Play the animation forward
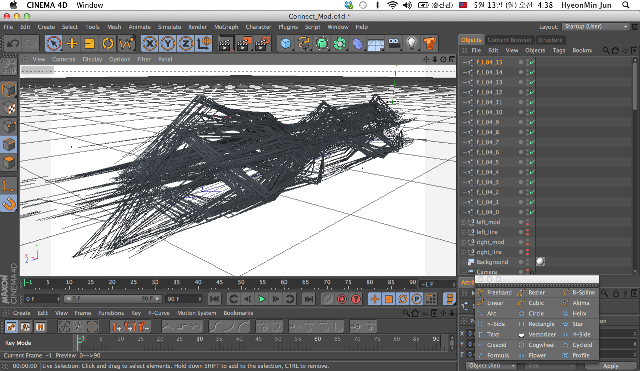This screenshot has height=371, width=640. (262, 299)
